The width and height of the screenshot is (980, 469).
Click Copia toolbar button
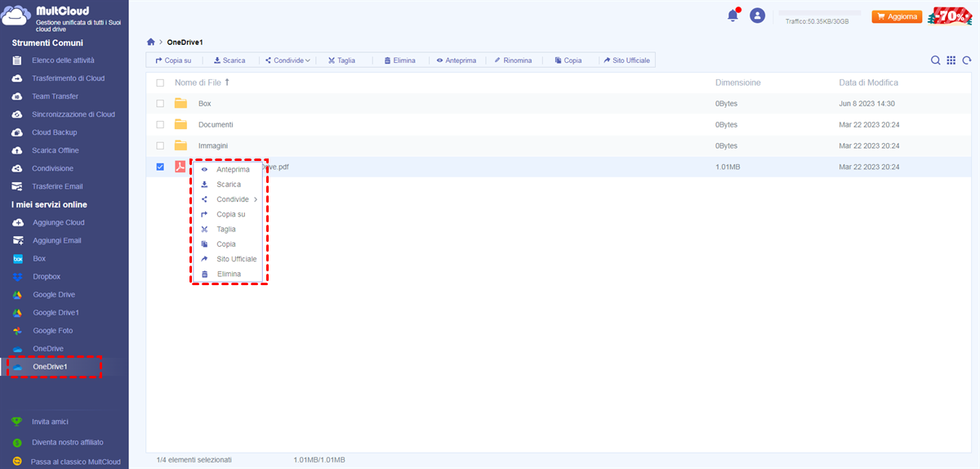click(x=568, y=60)
